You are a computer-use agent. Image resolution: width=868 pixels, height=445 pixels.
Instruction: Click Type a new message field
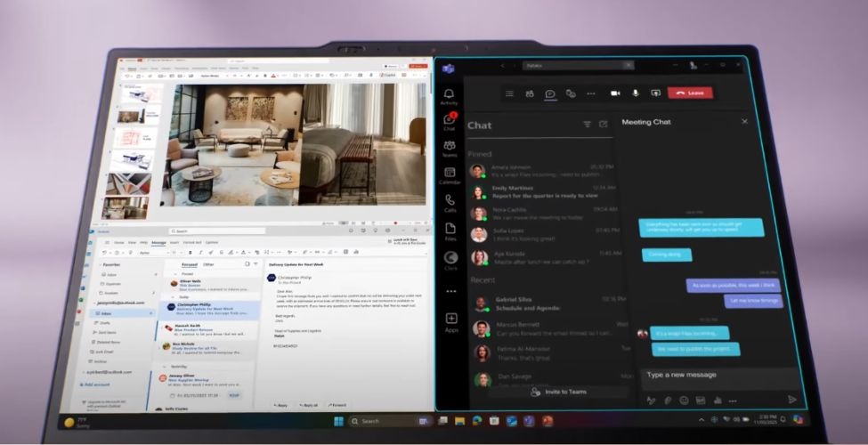click(719, 377)
